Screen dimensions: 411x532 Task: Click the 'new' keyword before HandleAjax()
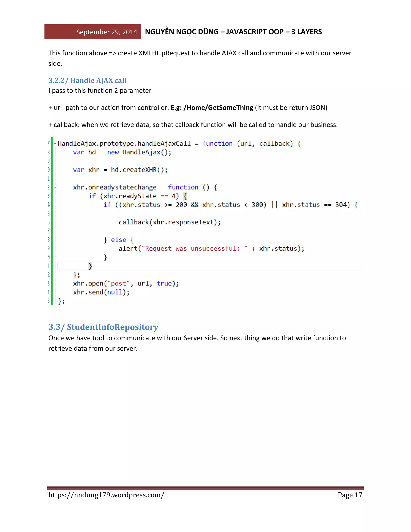113,152
